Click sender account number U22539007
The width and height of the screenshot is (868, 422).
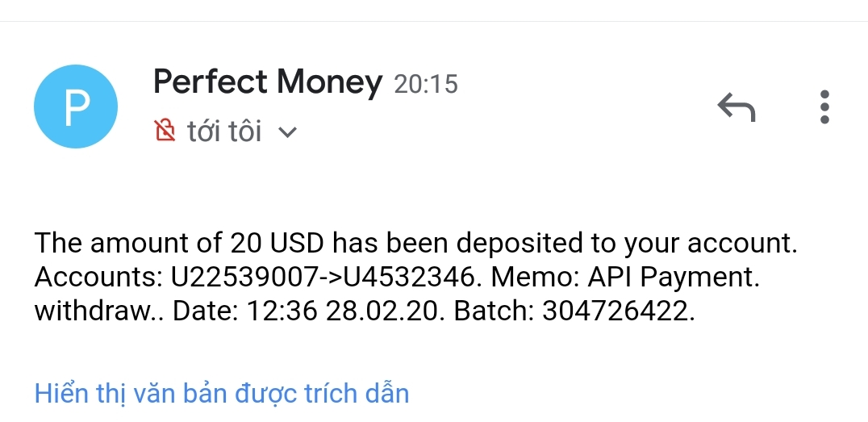242,277
